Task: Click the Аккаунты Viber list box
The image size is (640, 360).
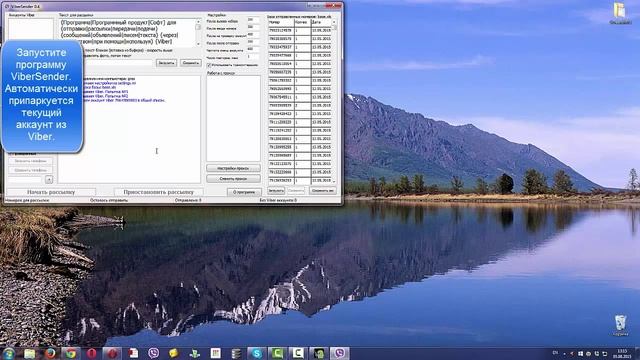Action: coord(31,29)
